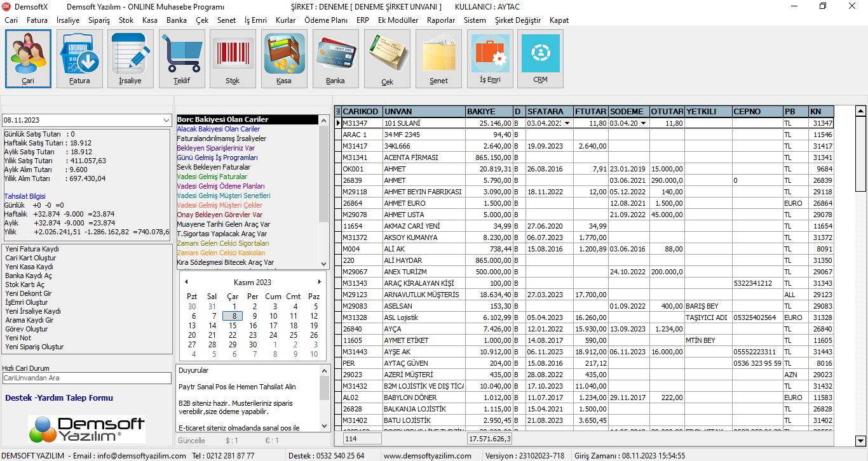This screenshot has height=461, width=868.
Task: Click in the CariUnvandan Ara search field
Action: click(87, 378)
